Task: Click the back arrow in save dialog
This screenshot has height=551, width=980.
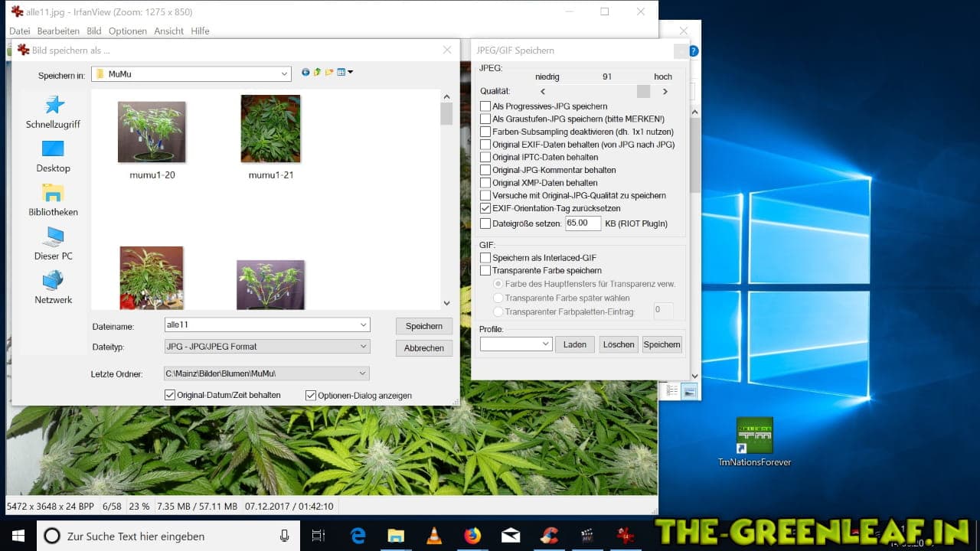Action: tap(305, 73)
